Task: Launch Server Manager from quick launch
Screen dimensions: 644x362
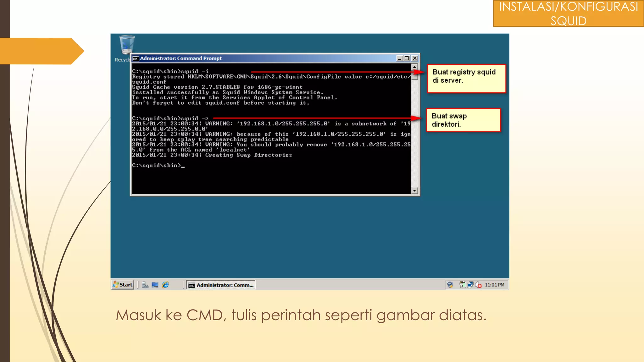Action: 145,285
